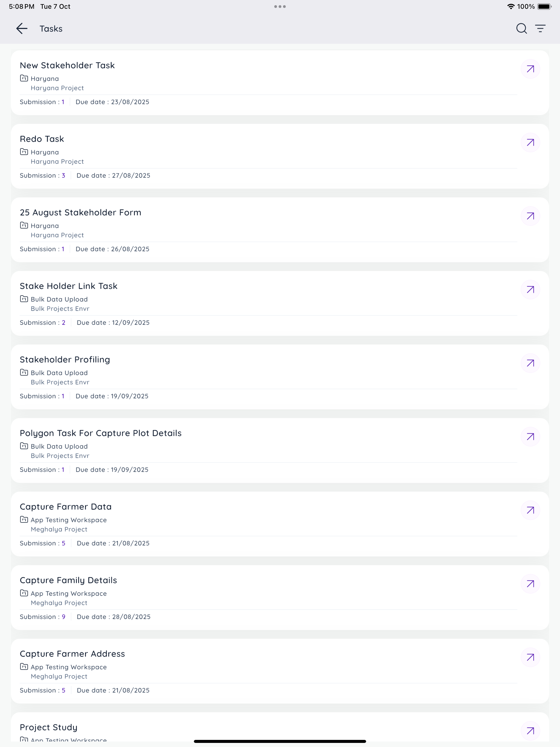Select Polygon Task For Capture Plot Details
This screenshot has width=560, height=747.
[101, 433]
